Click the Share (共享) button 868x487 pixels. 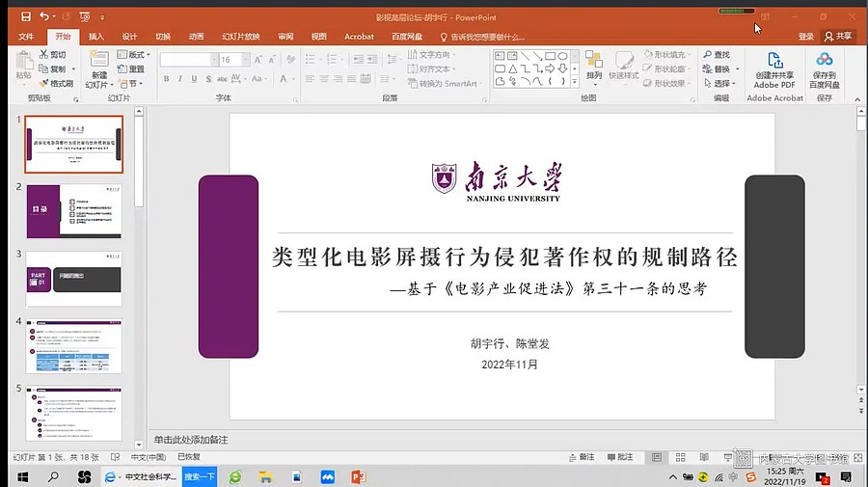click(x=837, y=36)
